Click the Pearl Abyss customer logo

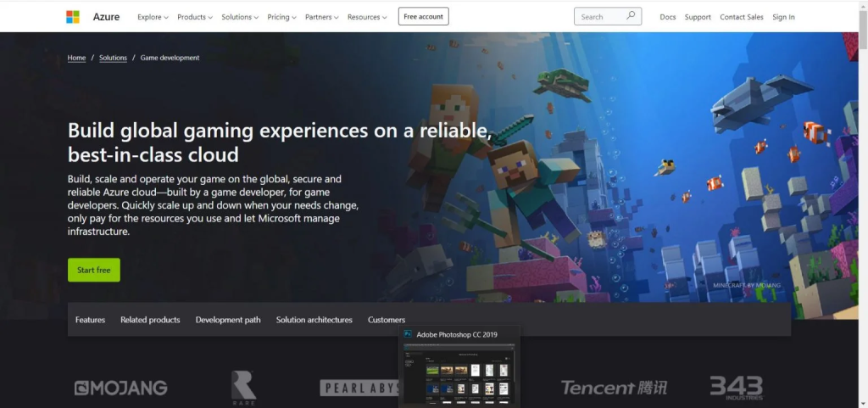click(359, 388)
